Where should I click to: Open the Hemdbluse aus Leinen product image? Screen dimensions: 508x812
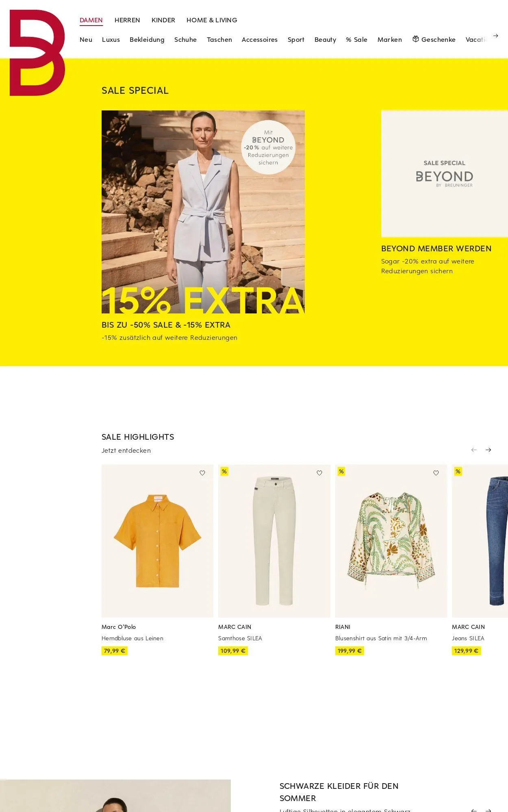(157, 541)
